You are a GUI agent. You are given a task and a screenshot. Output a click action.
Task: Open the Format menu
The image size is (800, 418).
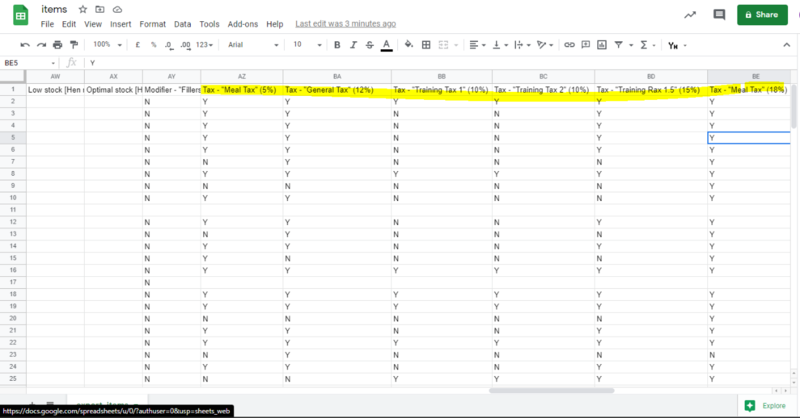point(153,23)
